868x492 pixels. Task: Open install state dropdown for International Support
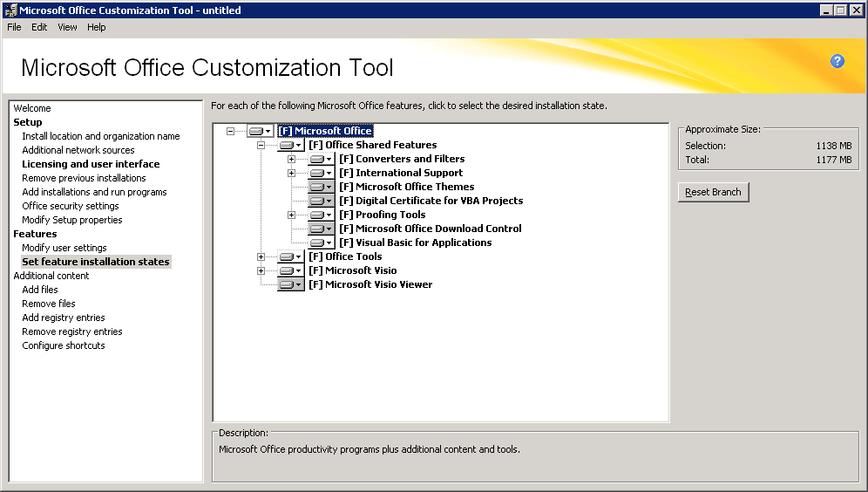tap(321, 173)
